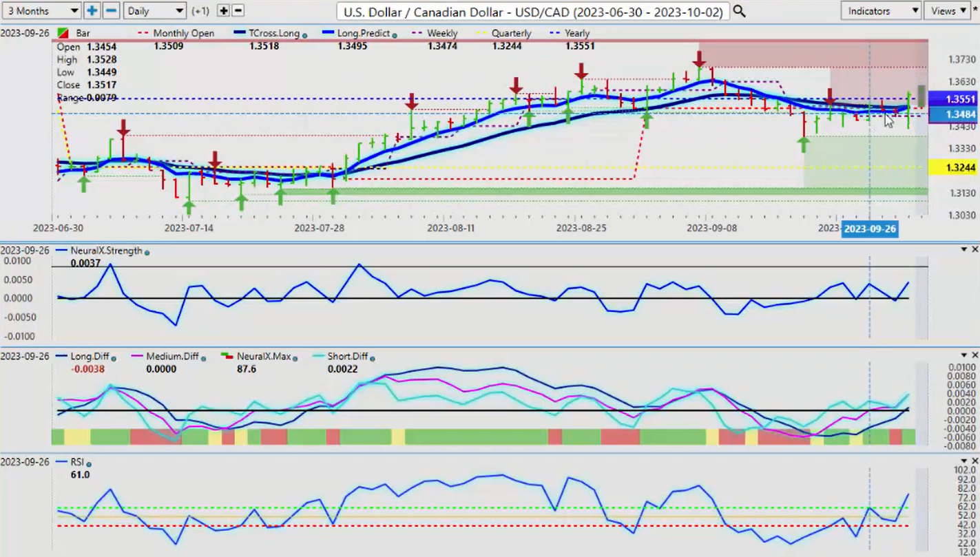Open the Indicators dropdown
This screenshot has height=557, width=980.
882,10
